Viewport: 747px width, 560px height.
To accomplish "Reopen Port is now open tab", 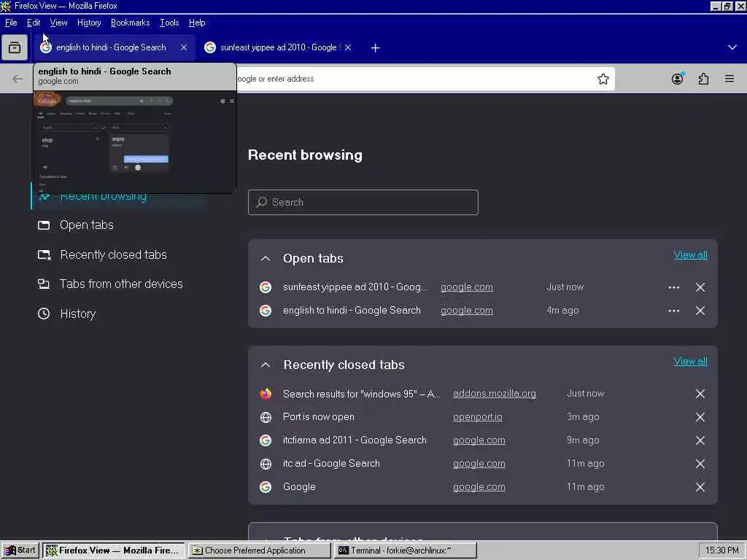I will [319, 417].
